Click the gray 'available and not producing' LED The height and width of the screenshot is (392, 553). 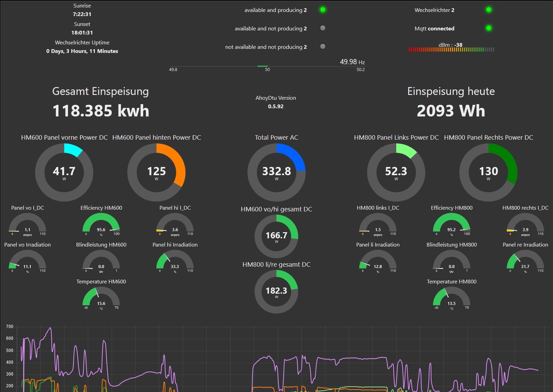[x=322, y=28]
